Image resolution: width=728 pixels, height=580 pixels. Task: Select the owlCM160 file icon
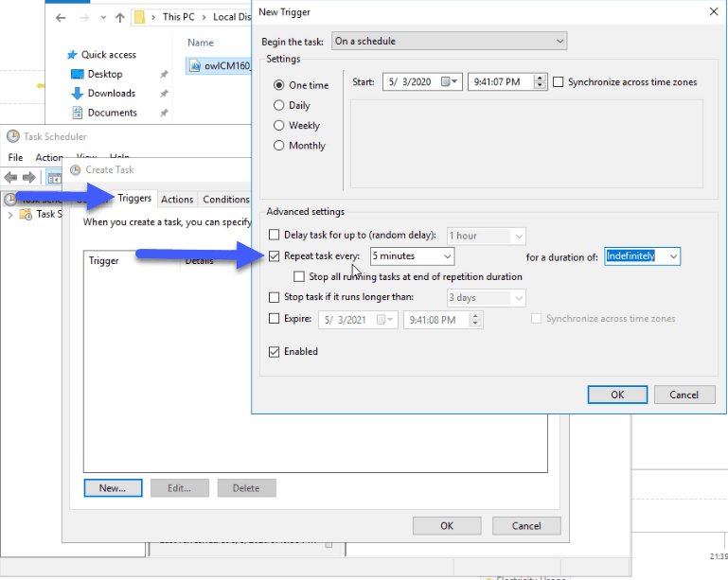point(195,66)
